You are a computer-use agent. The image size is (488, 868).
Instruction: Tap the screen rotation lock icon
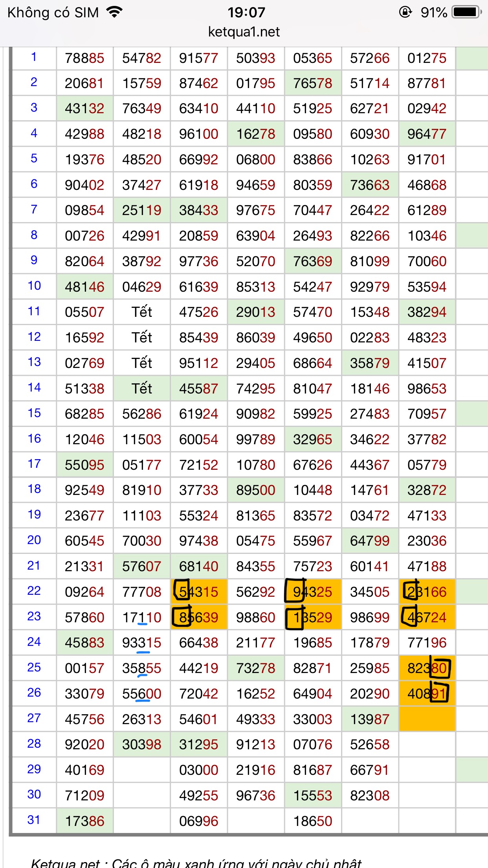405,13
